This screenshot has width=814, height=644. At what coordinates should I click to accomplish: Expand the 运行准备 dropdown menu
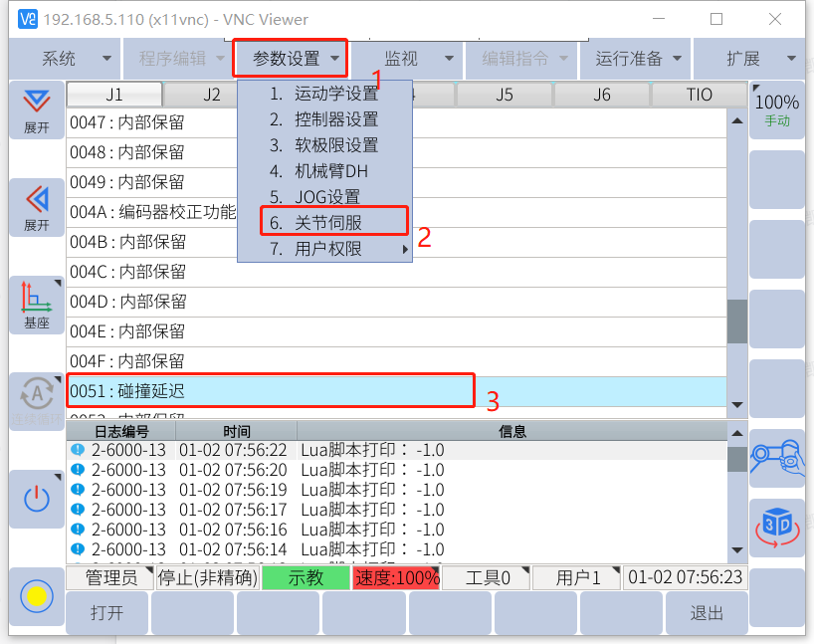point(638,59)
